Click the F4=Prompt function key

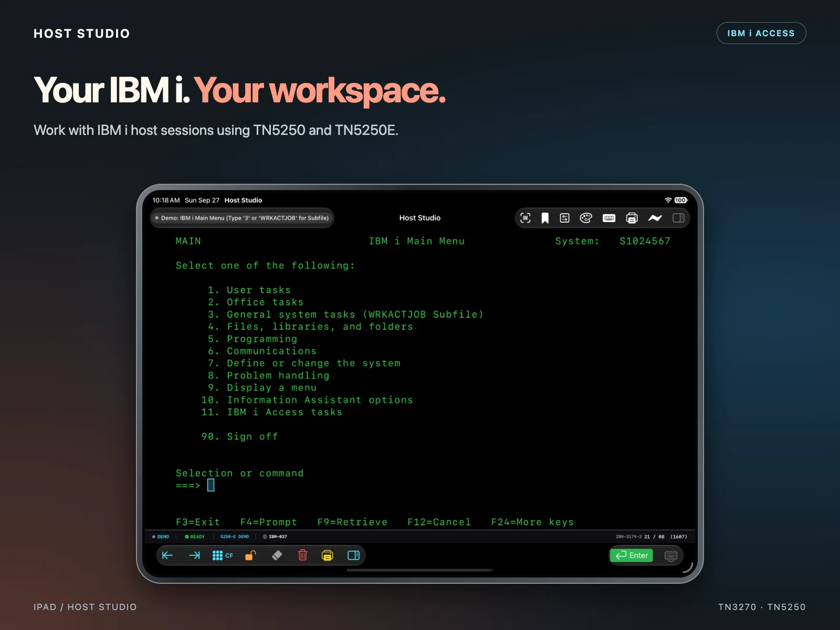(x=269, y=522)
